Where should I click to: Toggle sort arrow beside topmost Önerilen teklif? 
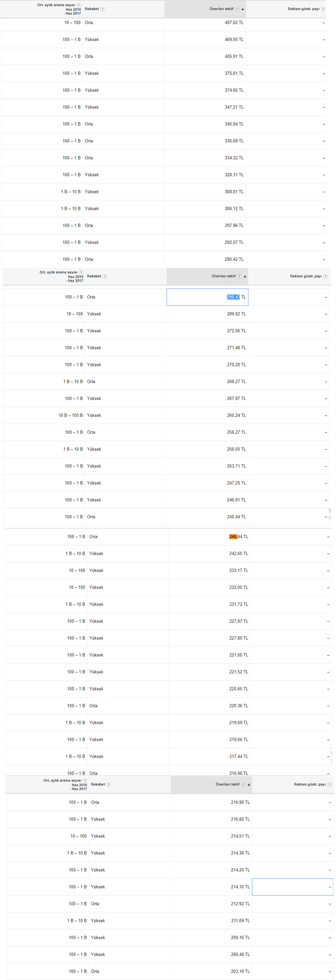tap(243, 9)
